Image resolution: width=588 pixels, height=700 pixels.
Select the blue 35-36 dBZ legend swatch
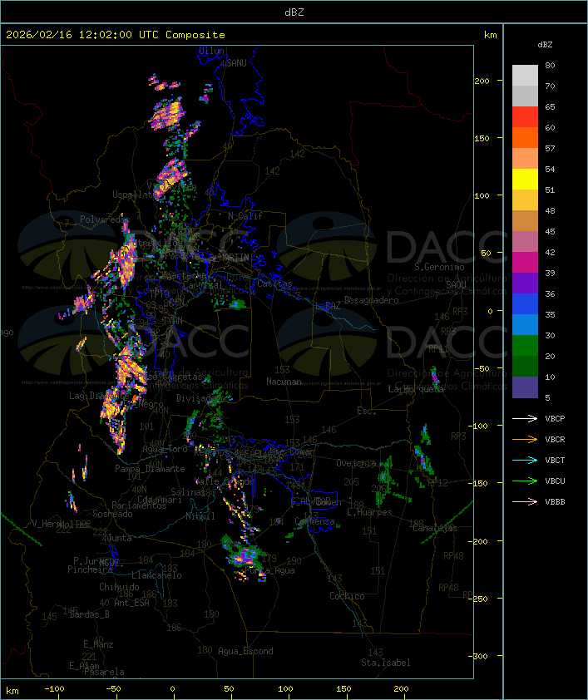tap(525, 304)
